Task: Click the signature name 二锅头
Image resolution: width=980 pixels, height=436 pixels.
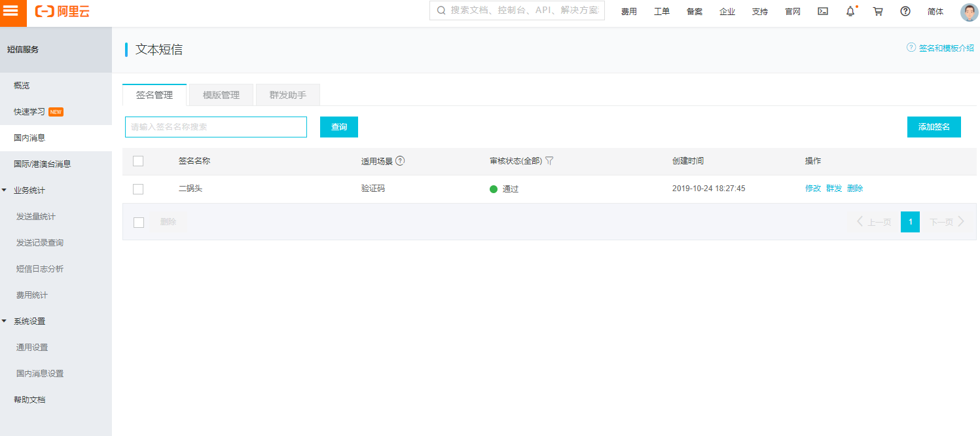Action: tap(191, 189)
